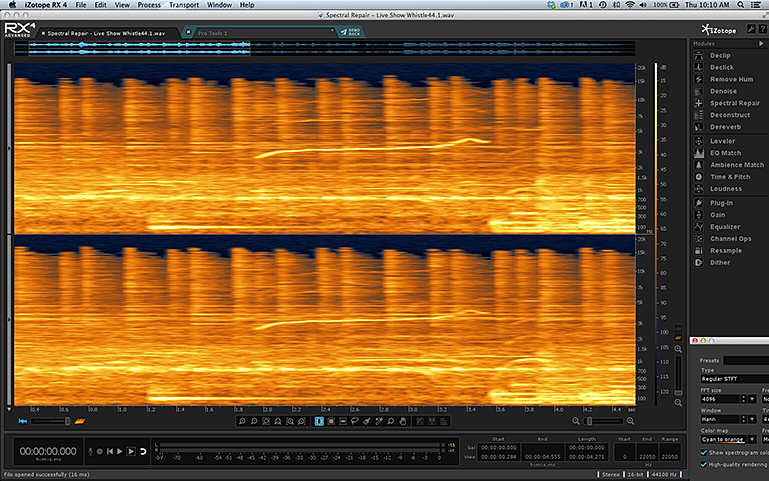Open the Dereverb module icon
The image size is (769, 481).
[x=699, y=127]
